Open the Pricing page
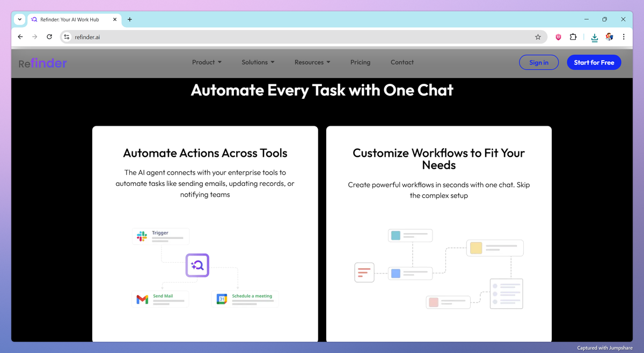This screenshot has height=353, width=644. [x=360, y=62]
